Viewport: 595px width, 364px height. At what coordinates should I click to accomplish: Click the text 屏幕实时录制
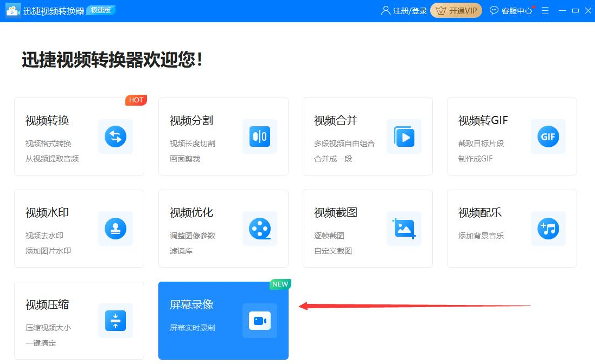193,328
